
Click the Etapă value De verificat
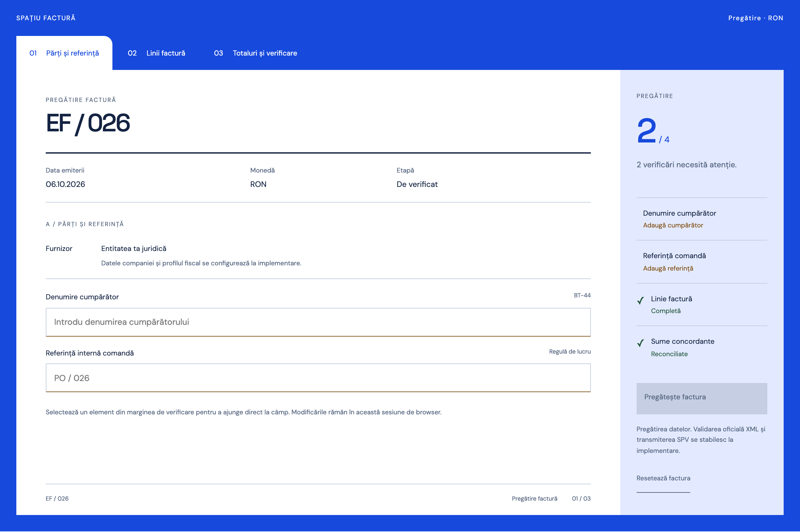(417, 184)
